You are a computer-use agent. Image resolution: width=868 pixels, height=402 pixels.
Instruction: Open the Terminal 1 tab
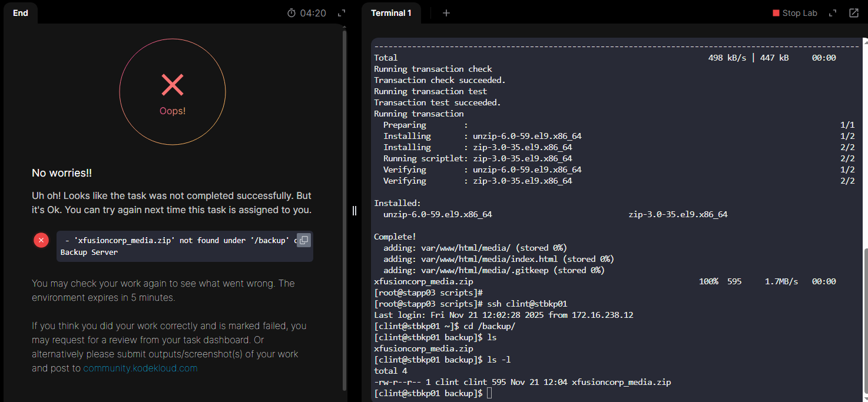[391, 13]
